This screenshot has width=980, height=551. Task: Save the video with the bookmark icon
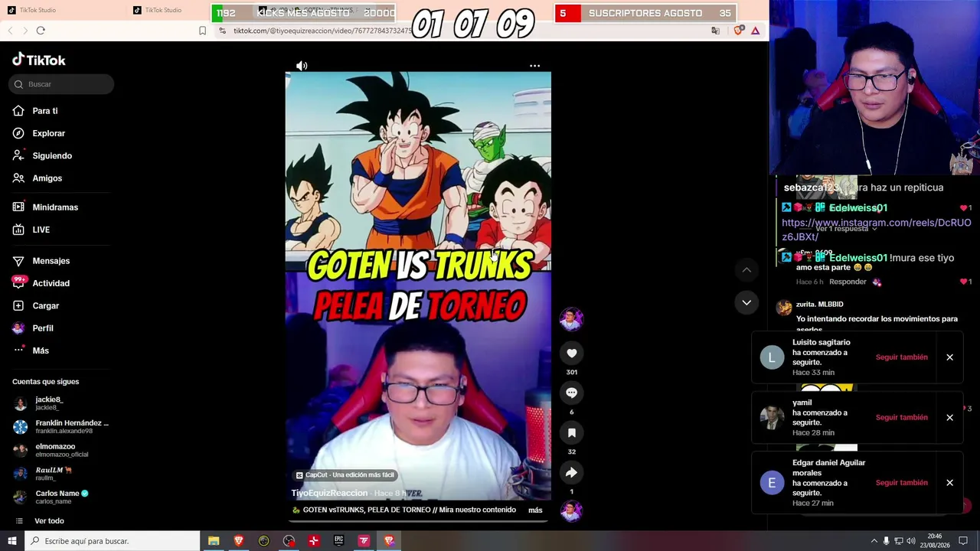[x=571, y=432]
